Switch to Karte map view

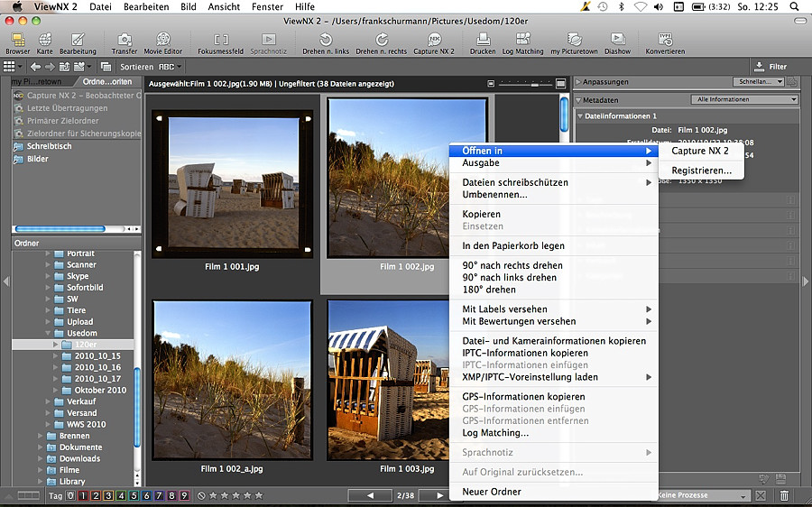pos(44,40)
